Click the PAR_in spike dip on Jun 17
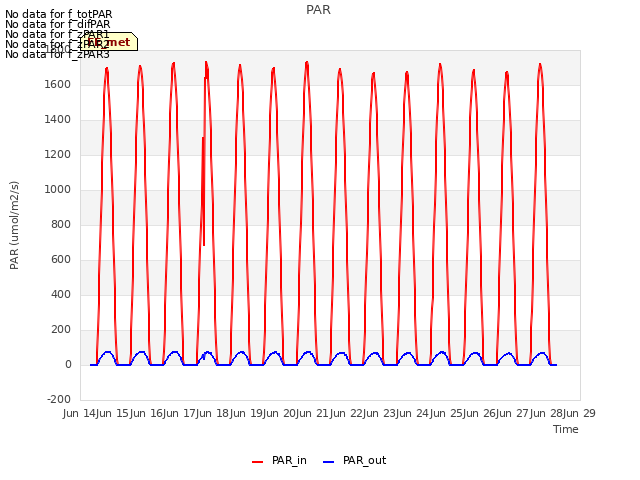Screen dimensions: 640x480 204,244
